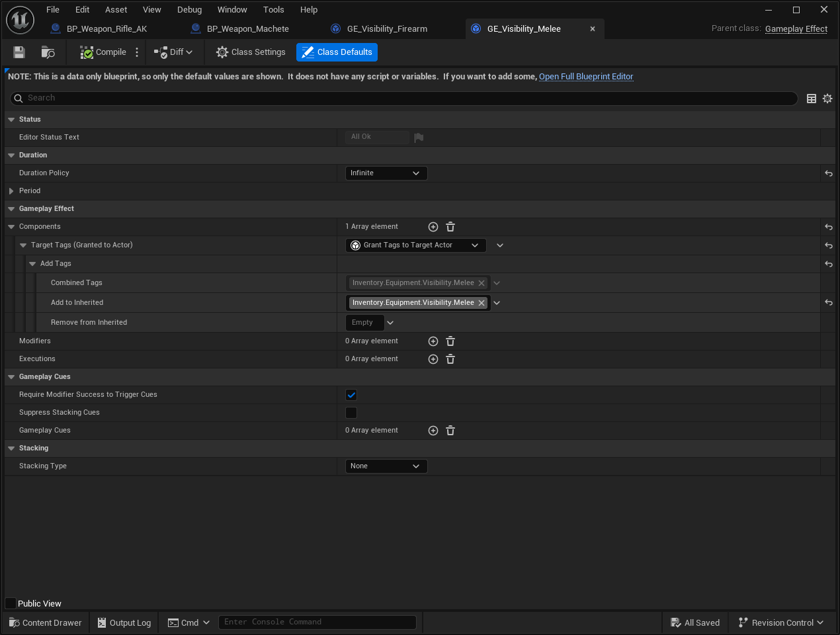
Task: Browse to asset in Content Browser
Action: pyautogui.click(x=47, y=52)
